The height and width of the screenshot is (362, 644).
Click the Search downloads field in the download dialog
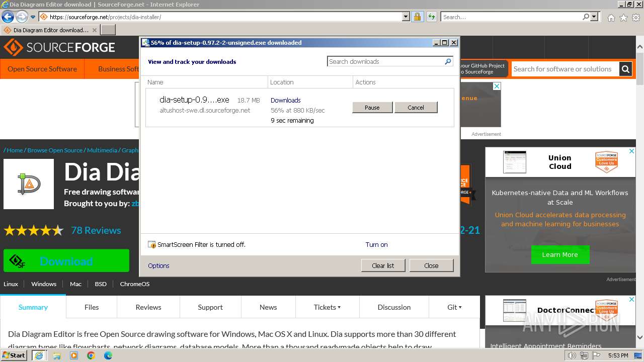(x=385, y=61)
